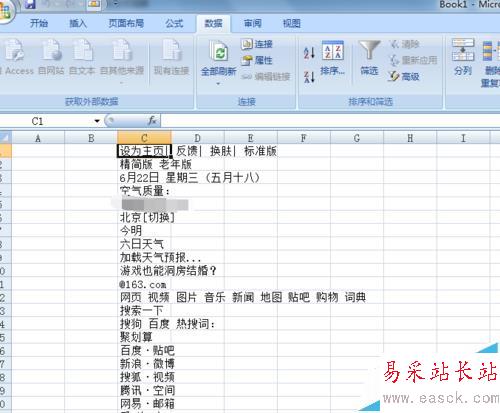Select cell with text 百度·贴吧
The image size is (500, 413).
144,351
